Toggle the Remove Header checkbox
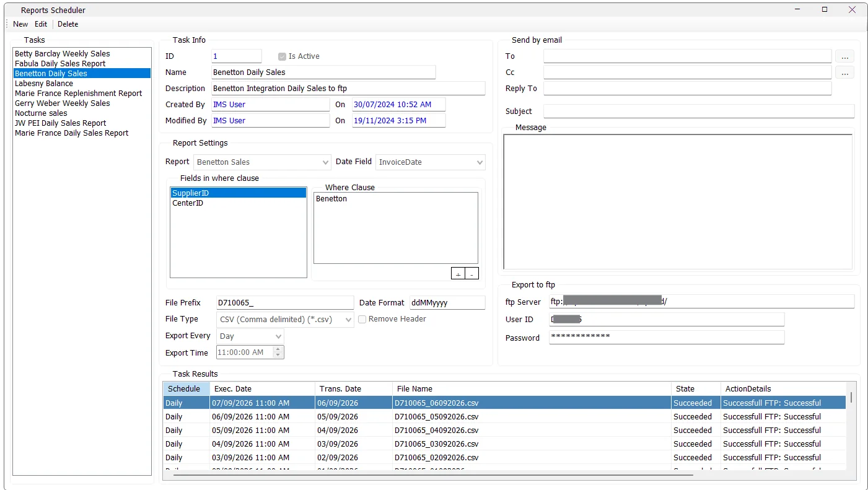 pyautogui.click(x=362, y=319)
